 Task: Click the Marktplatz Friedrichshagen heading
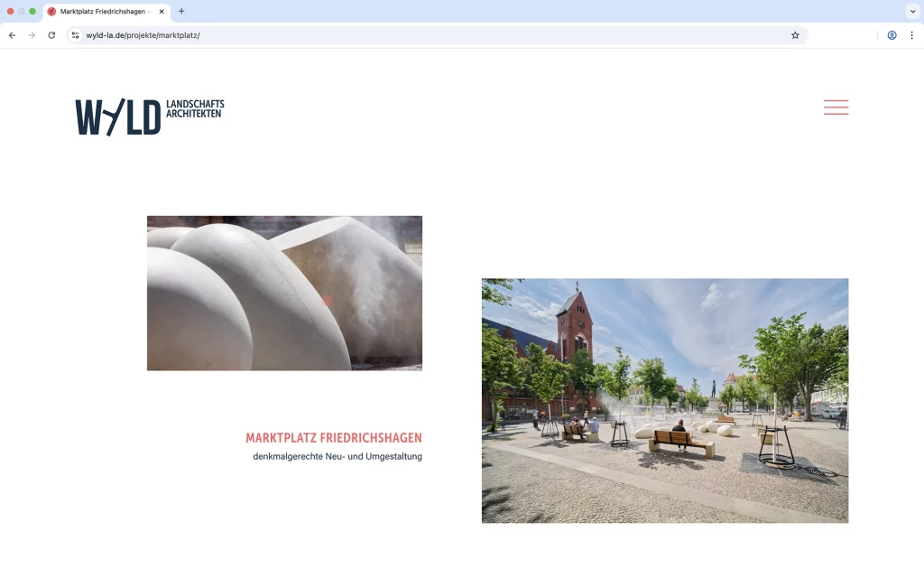[x=333, y=438]
